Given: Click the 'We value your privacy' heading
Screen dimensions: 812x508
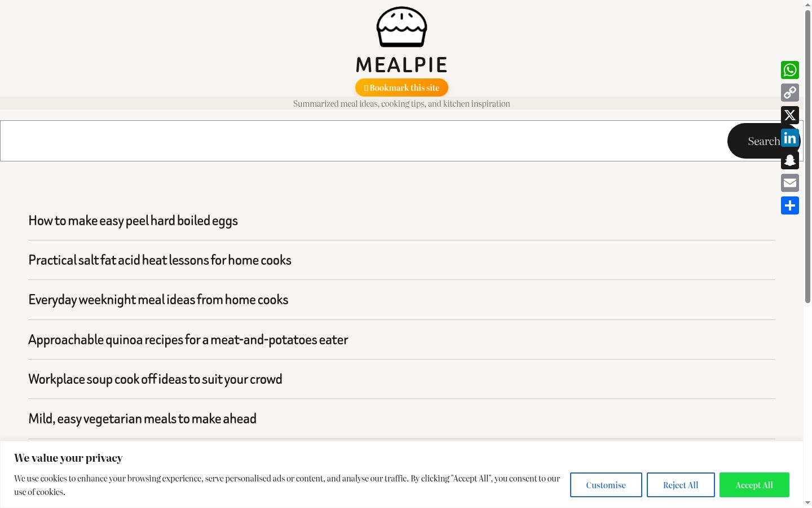Looking at the screenshot, I should click(68, 458).
